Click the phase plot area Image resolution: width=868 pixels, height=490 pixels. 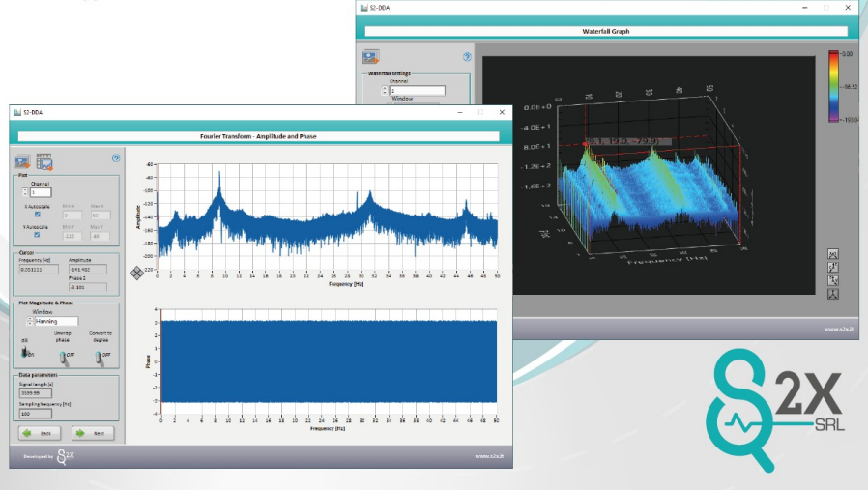pyautogui.click(x=329, y=361)
